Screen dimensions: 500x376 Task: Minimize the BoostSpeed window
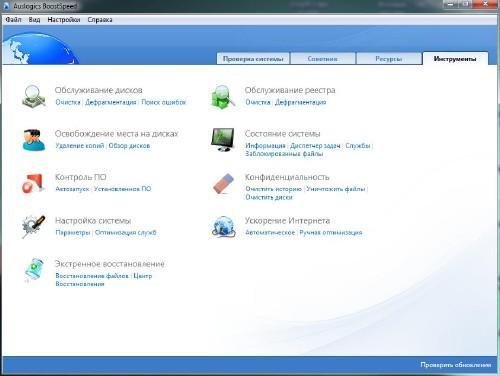[450, 4]
